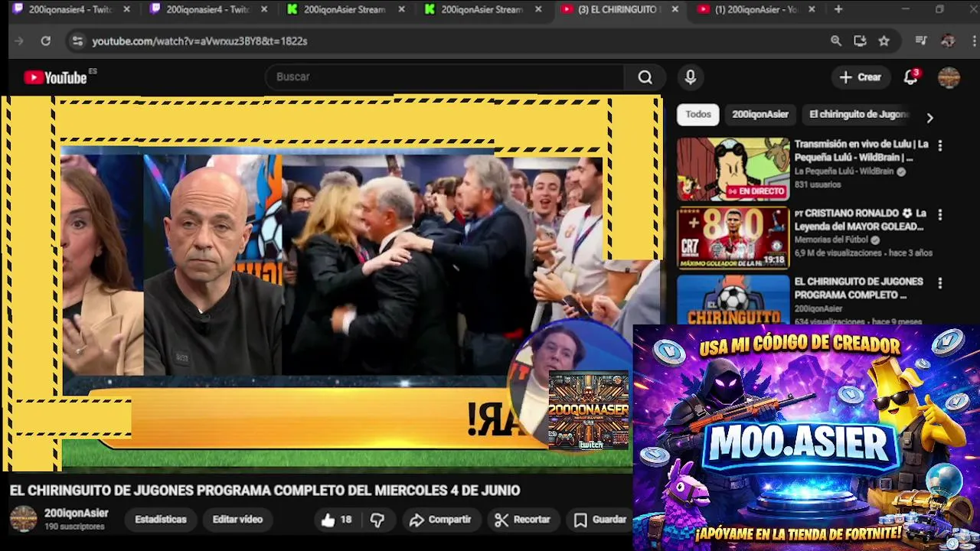
Task: Dislike the video with thumbs down
Action: (x=377, y=520)
